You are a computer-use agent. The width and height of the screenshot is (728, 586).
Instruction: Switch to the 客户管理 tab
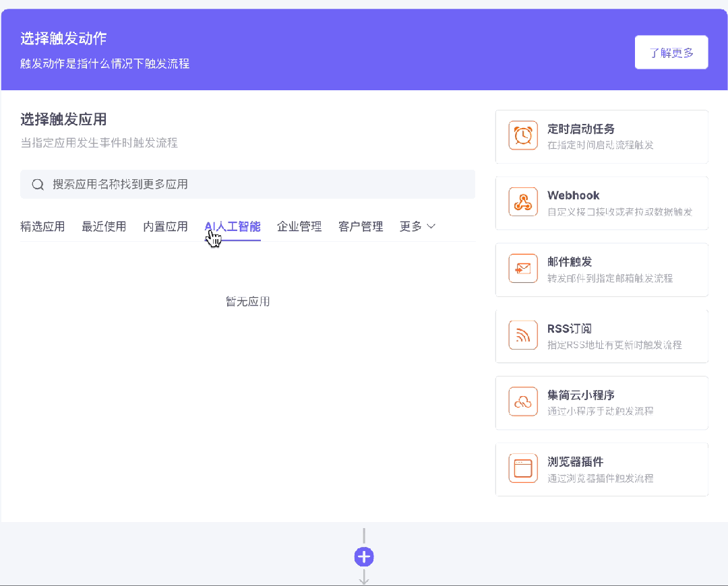pos(361,226)
